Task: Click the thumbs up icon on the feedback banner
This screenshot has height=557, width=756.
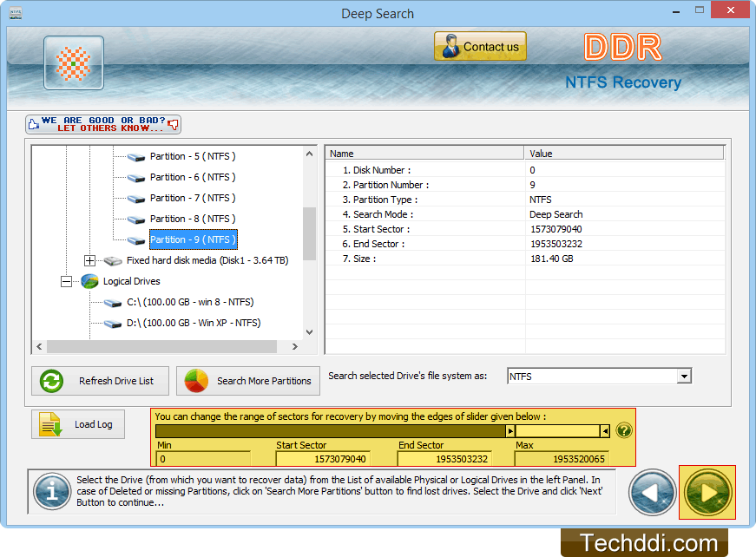Action: (34, 124)
